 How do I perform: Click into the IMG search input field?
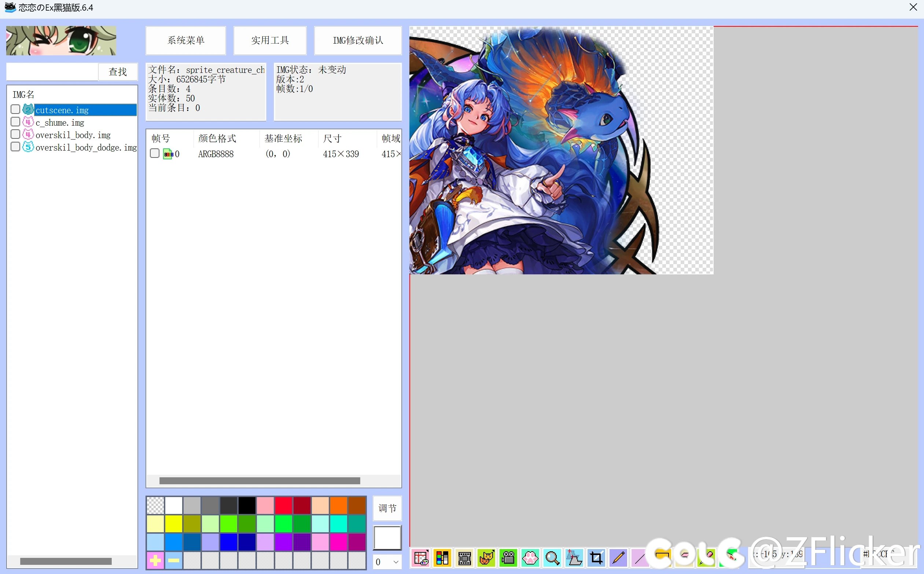[52, 72]
